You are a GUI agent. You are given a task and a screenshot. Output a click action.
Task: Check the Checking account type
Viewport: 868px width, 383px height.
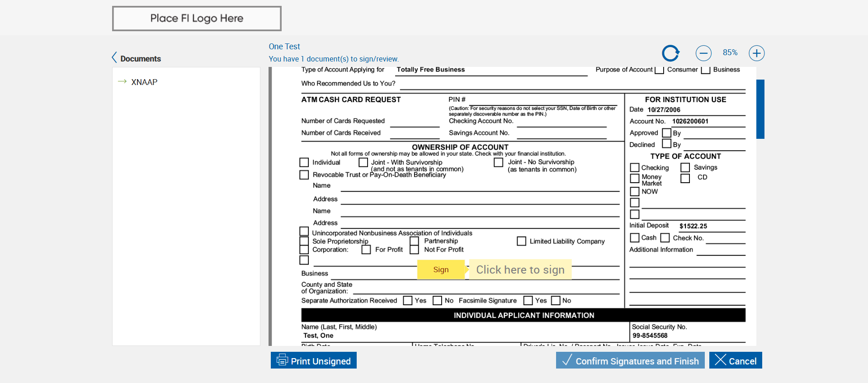[x=635, y=167]
